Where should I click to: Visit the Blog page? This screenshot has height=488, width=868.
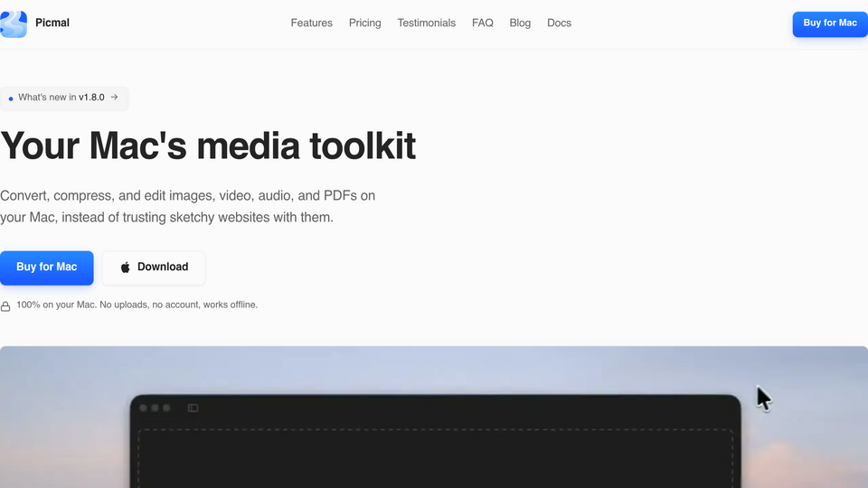point(520,23)
